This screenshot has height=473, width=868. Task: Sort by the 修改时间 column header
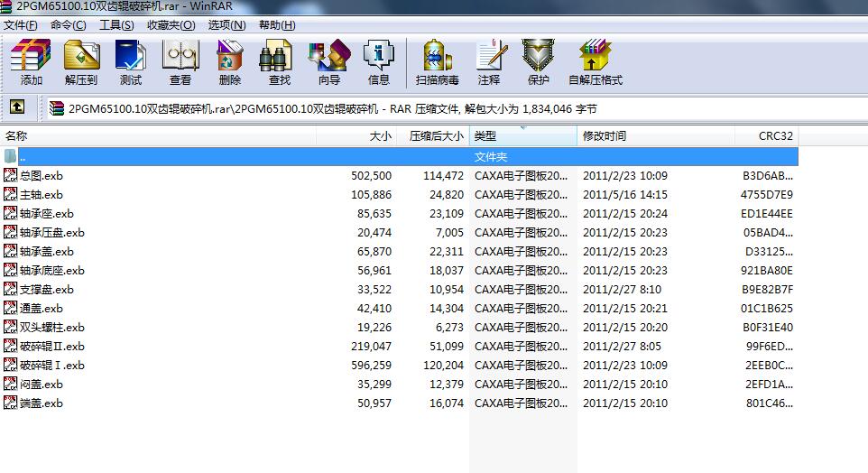[x=656, y=135]
